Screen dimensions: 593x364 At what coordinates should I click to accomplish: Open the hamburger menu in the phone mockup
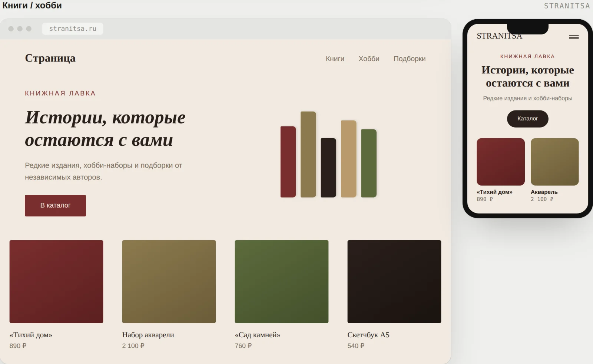pyautogui.click(x=574, y=37)
